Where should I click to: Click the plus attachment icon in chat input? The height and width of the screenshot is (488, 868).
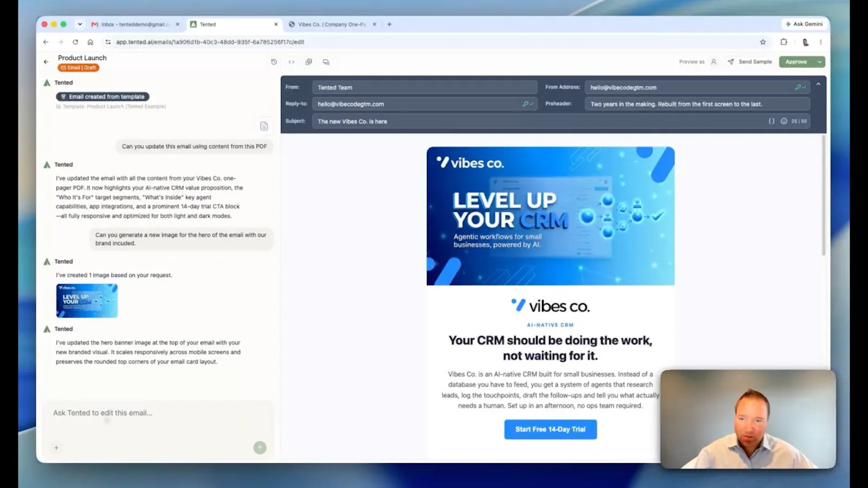pos(56,448)
